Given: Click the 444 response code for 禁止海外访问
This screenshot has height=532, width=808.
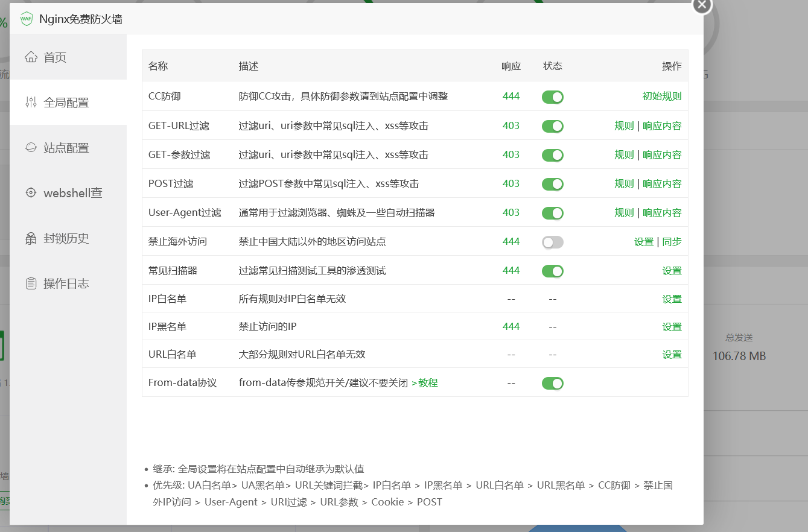Looking at the screenshot, I should [511, 241].
